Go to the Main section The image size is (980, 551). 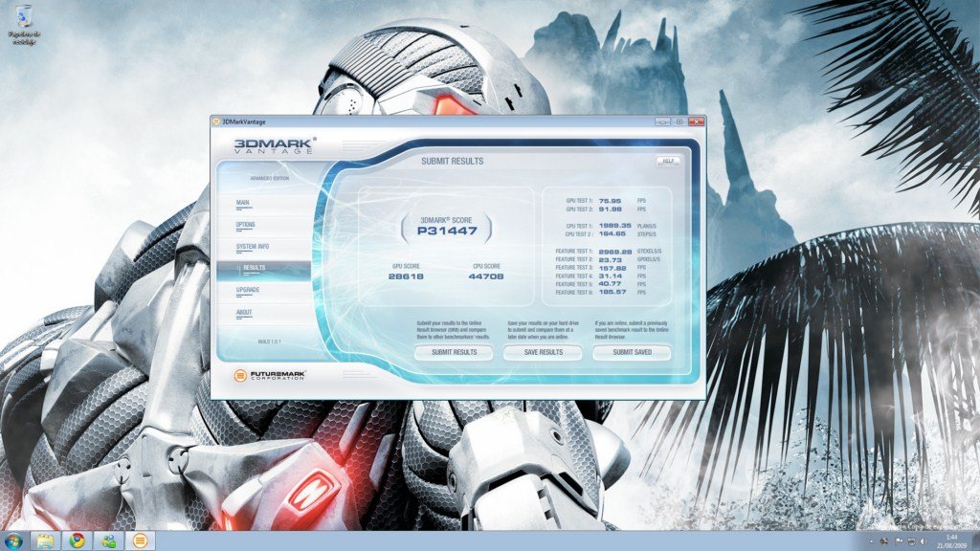(243, 203)
